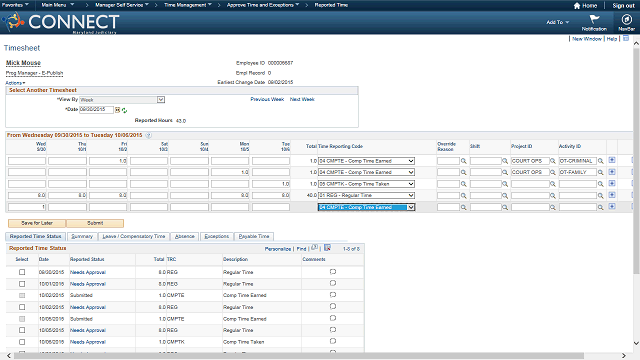640x360 pixels.
Task: Select checkbox for 09/30/2015 Needs Approval row
Action: [x=22, y=272]
